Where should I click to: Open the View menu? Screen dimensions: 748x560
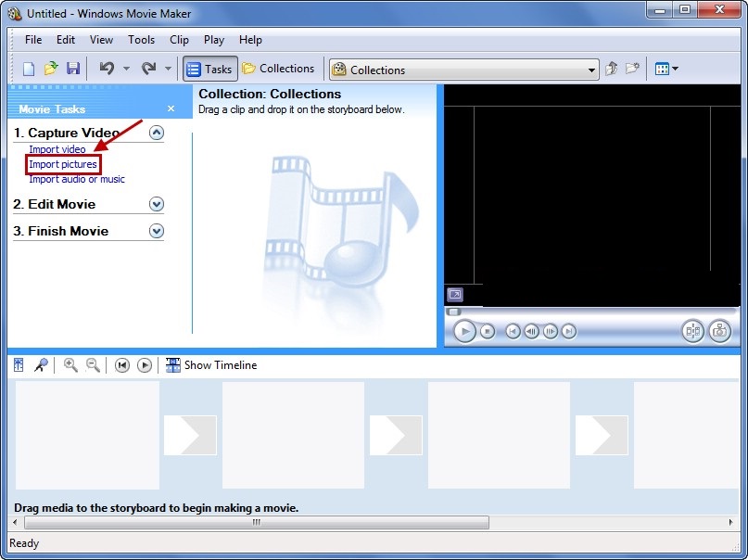coord(101,40)
